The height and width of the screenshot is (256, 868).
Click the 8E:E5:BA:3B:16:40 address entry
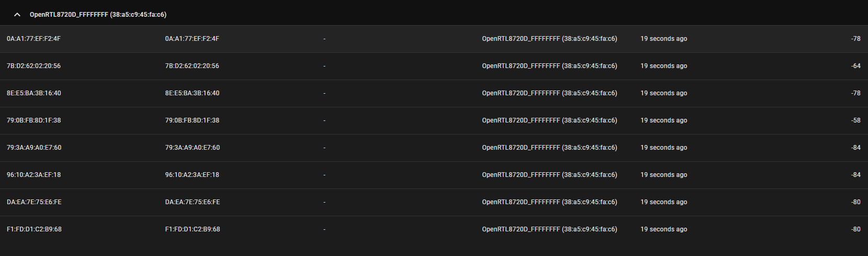[34, 93]
